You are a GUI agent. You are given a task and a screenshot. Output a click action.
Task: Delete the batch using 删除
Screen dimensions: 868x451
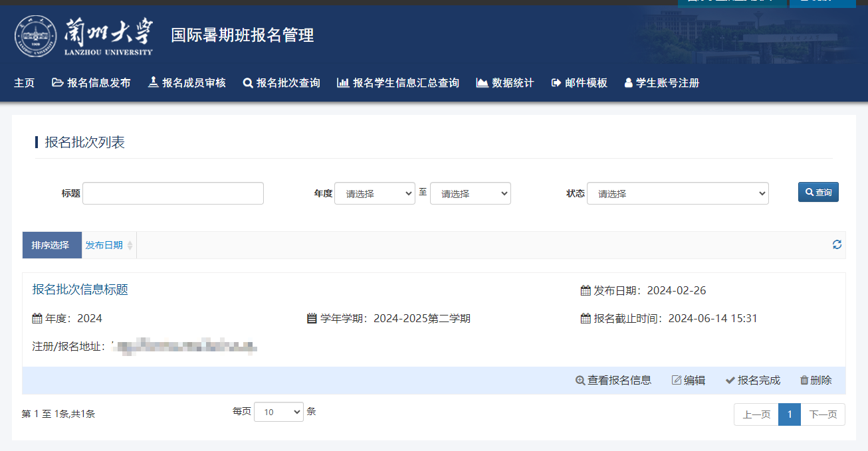pos(815,381)
